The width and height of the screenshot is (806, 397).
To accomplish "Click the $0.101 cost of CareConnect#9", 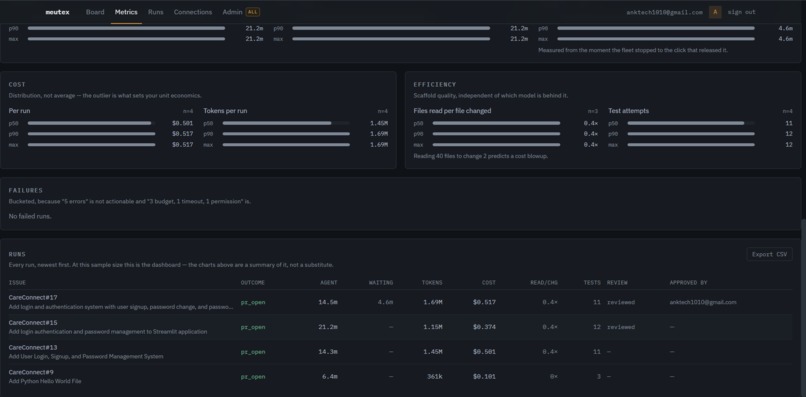I will (484, 376).
